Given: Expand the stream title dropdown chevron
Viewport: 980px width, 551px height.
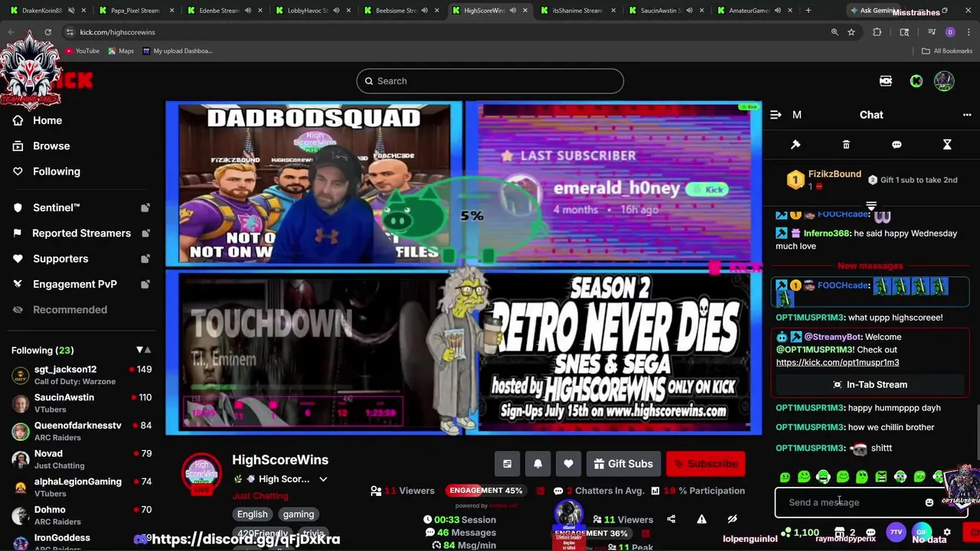Looking at the screenshot, I should 323,479.
